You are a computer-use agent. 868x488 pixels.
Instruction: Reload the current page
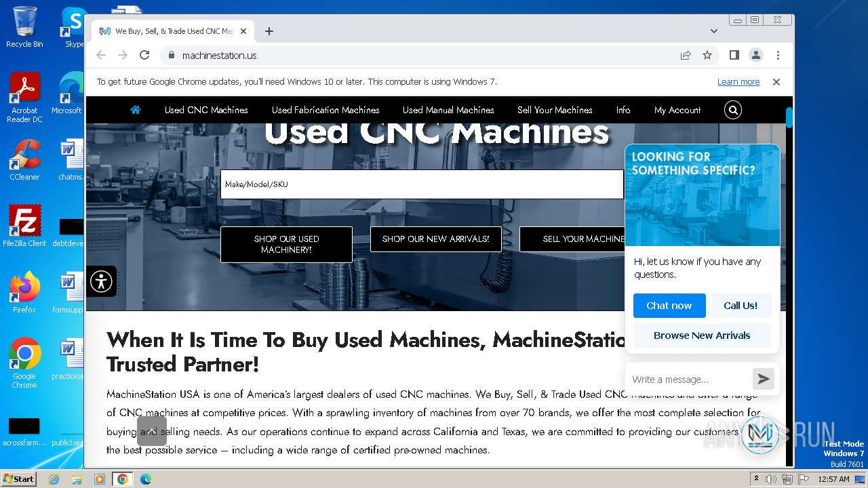pyautogui.click(x=144, y=55)
